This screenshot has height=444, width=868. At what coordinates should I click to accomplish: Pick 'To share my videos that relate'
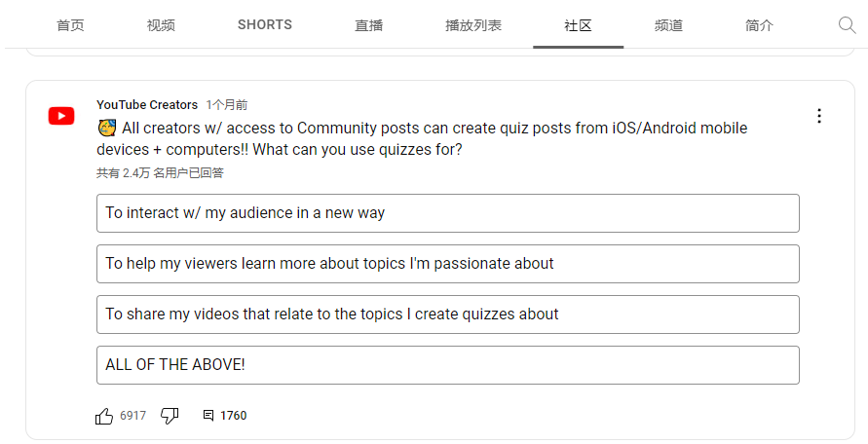[448, 314]
